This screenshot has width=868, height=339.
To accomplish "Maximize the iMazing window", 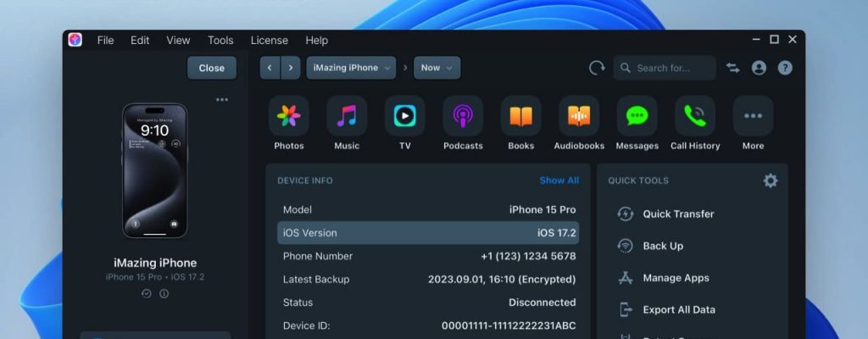I will point(775,39).
